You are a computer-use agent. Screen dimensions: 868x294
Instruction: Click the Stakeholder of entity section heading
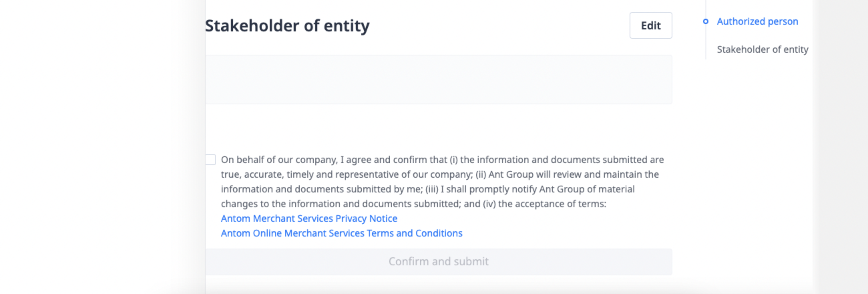pyautogui.click(x=287, y=26)
